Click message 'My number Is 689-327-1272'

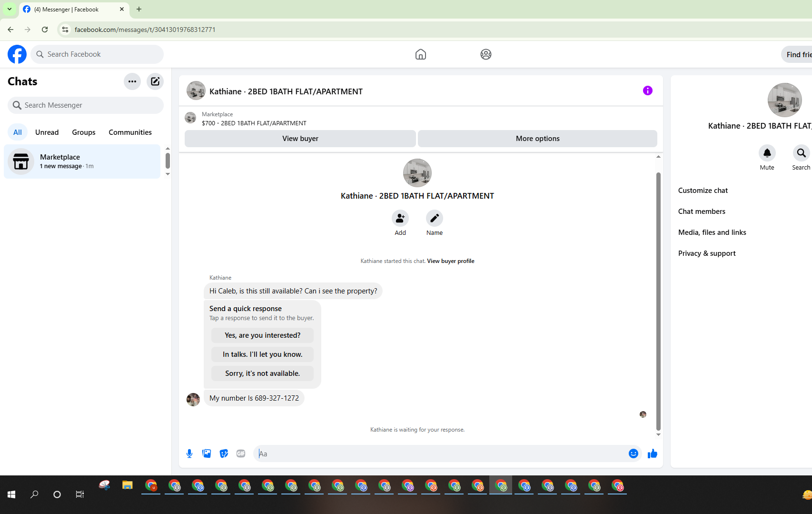(254, 398)
